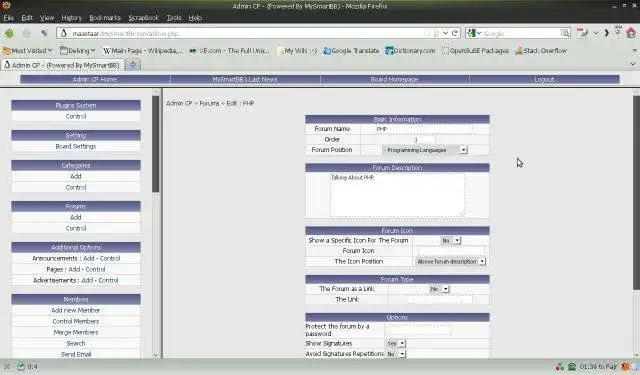
Task: Click the sidebar frame vertical scrollbar
Action: pyautogui.click(x=156, y=144)
